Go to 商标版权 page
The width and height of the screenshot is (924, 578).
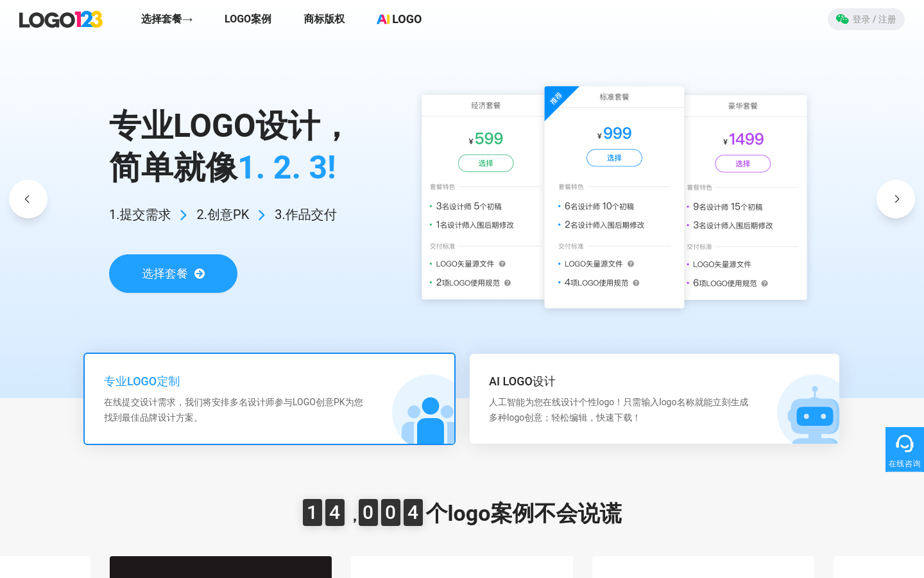point(324,19)
